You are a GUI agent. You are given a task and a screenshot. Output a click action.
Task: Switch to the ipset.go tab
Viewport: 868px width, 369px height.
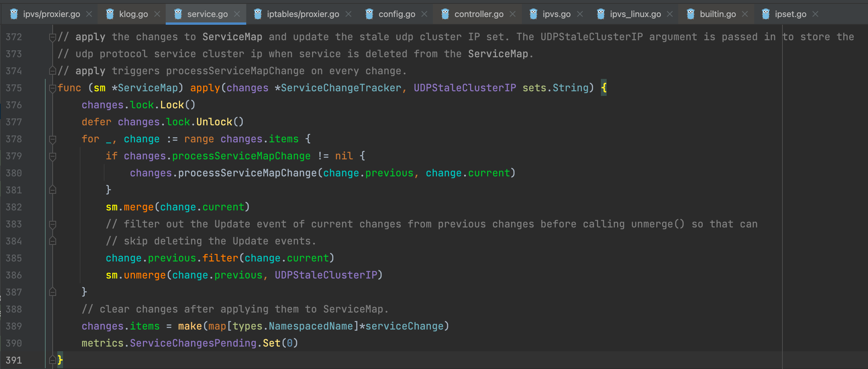pyautogui.click(x=791, y=14)
